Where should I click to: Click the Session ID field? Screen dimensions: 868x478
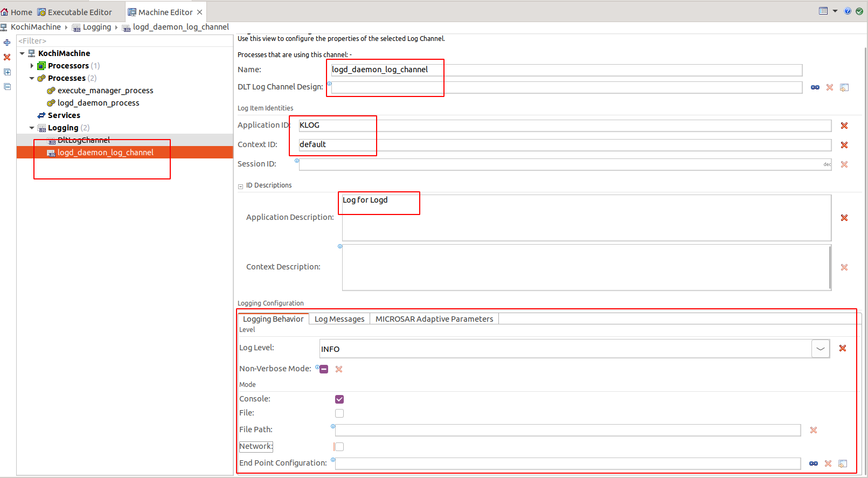565,164
